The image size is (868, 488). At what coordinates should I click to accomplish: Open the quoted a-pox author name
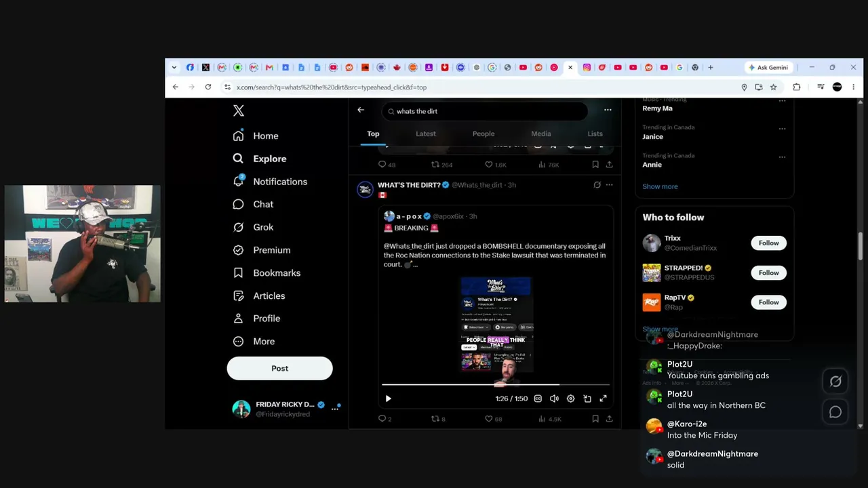click(409, 216)
